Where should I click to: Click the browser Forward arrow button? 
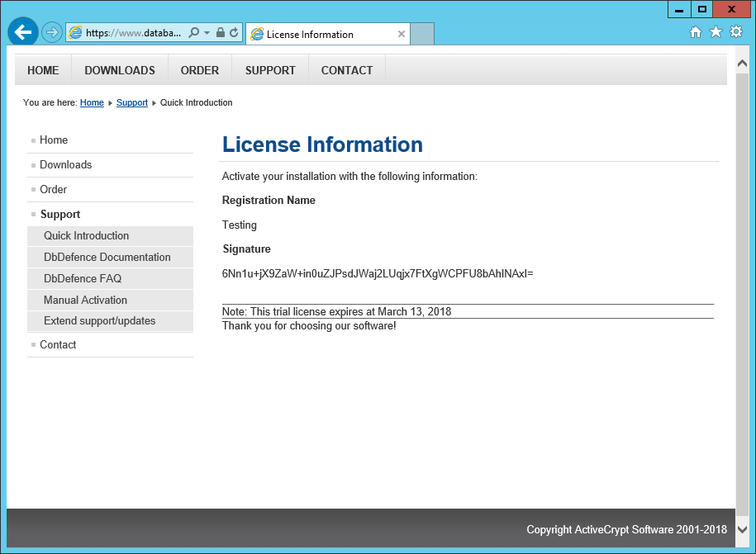click(52, 33)
